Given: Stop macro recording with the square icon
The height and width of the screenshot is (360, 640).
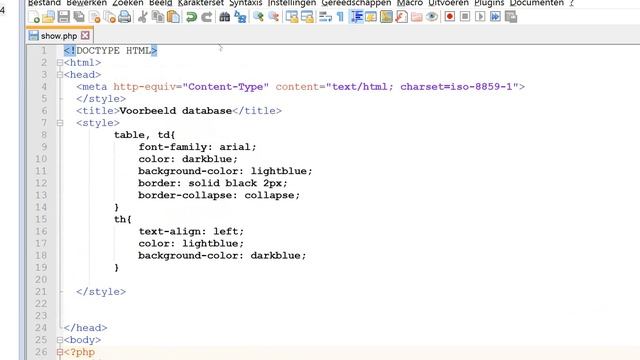Looking at the screenshot, I should click(x=465, y=17).
